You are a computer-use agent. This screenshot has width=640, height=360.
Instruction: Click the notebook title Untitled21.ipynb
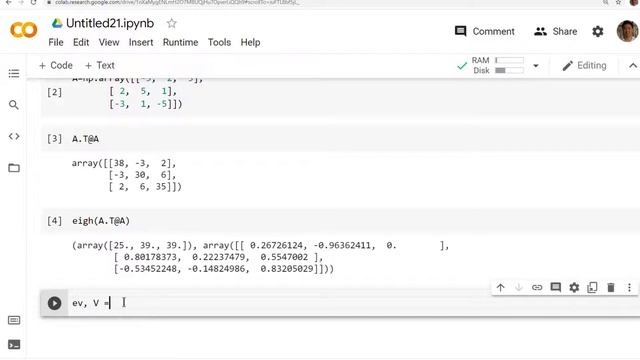(110, 23)
